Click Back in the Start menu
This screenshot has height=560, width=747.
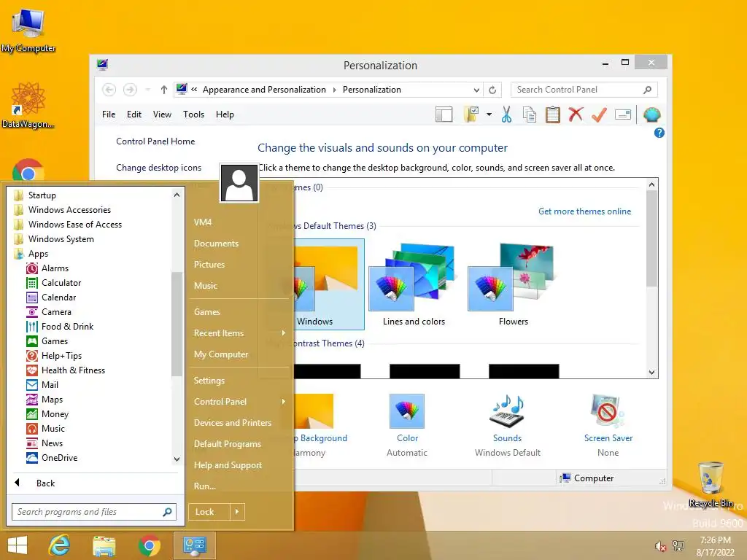click(46, 483)
